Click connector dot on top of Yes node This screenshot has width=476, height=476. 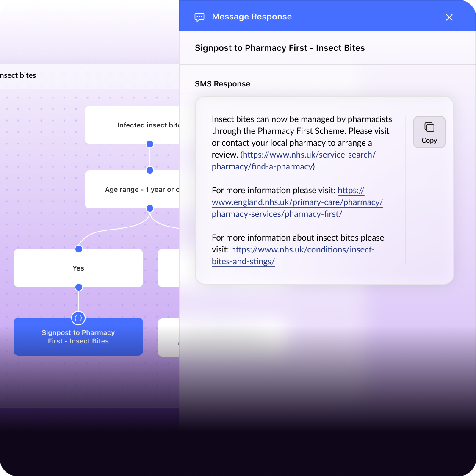78,249
